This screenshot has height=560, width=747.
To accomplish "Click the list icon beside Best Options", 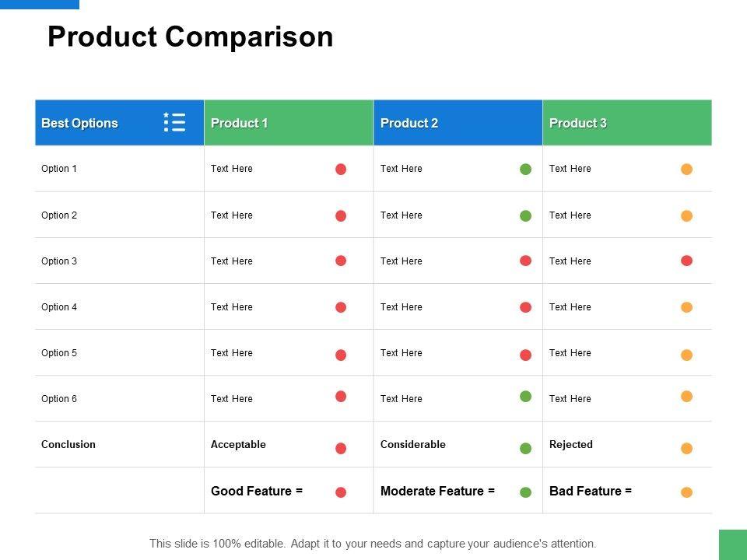I will (x=174, y=122).
